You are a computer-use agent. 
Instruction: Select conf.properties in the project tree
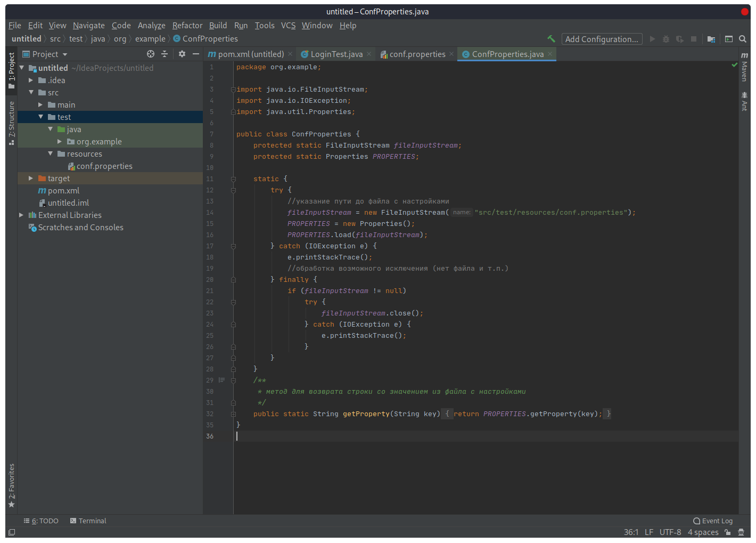point(104,166)
